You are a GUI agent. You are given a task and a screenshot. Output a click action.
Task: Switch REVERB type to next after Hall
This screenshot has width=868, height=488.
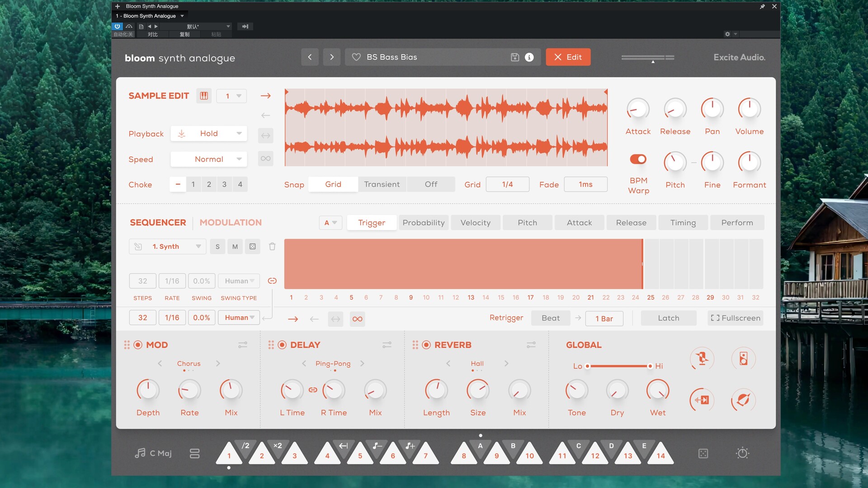coord(506,363)
